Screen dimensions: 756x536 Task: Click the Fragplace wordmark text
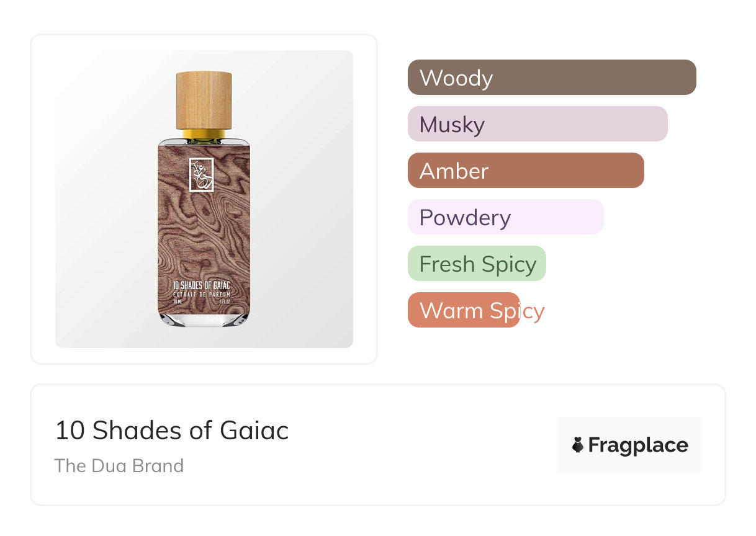(x=638, y=445)
